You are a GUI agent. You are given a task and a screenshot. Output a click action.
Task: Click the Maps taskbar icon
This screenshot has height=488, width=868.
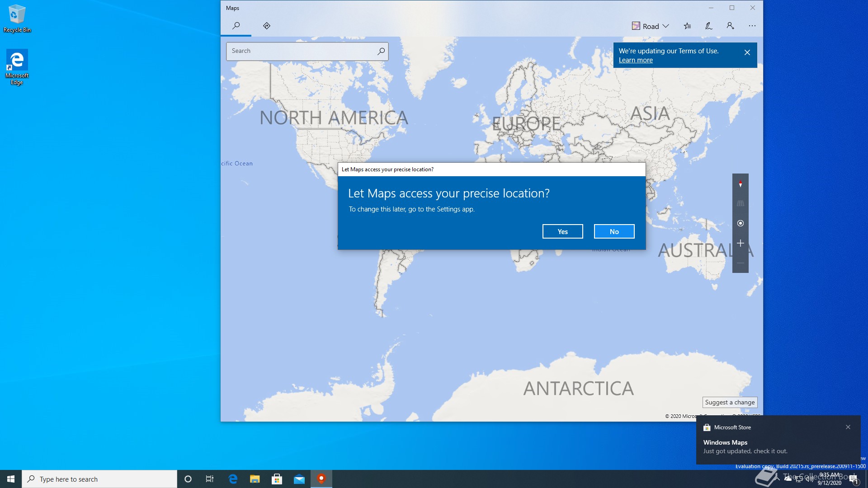[x=321, y=479]
